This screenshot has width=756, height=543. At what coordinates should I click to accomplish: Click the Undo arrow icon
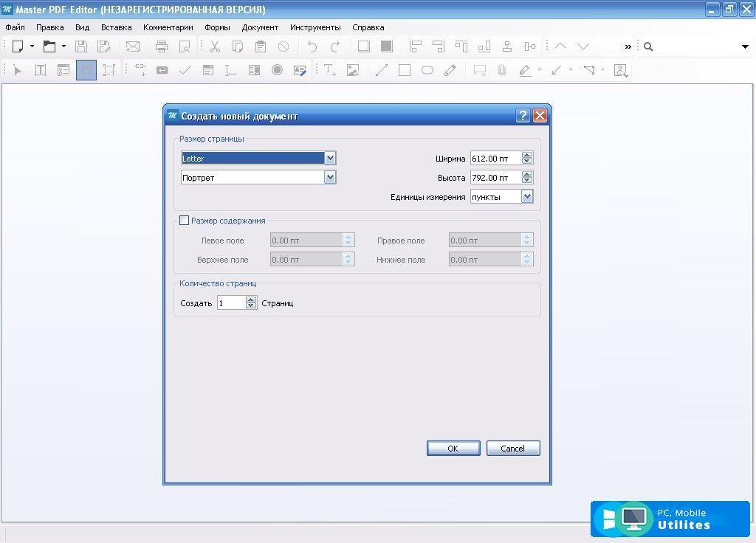coord(312,46)
